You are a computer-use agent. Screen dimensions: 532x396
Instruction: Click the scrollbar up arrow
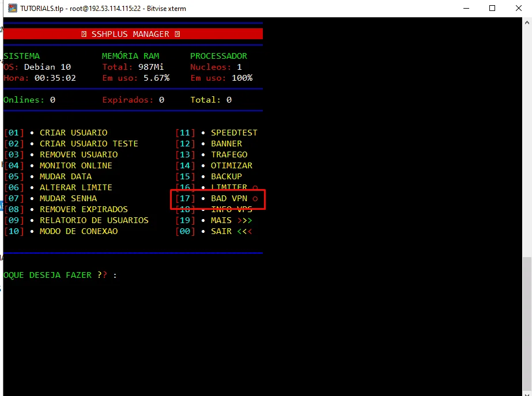point(527,22)
